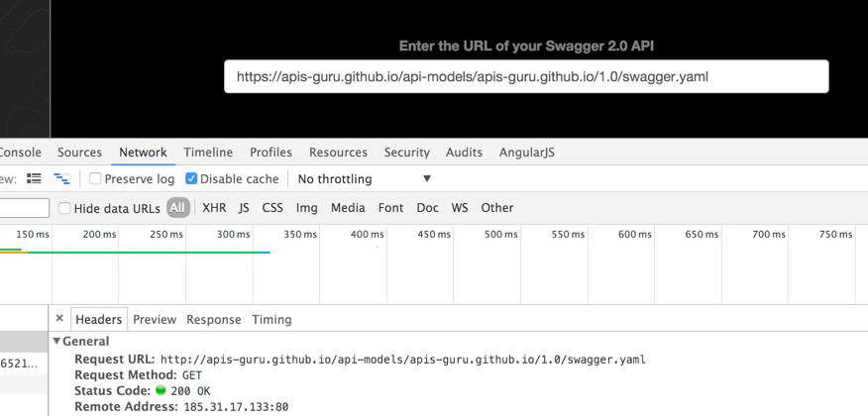Open the No throttling dropdown

click(x=364, y=178)
